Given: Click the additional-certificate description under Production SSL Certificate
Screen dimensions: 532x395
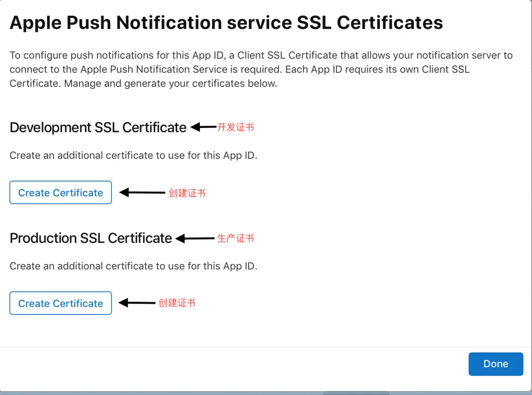Looking at the screenshot, I should [x=133, y=266].
